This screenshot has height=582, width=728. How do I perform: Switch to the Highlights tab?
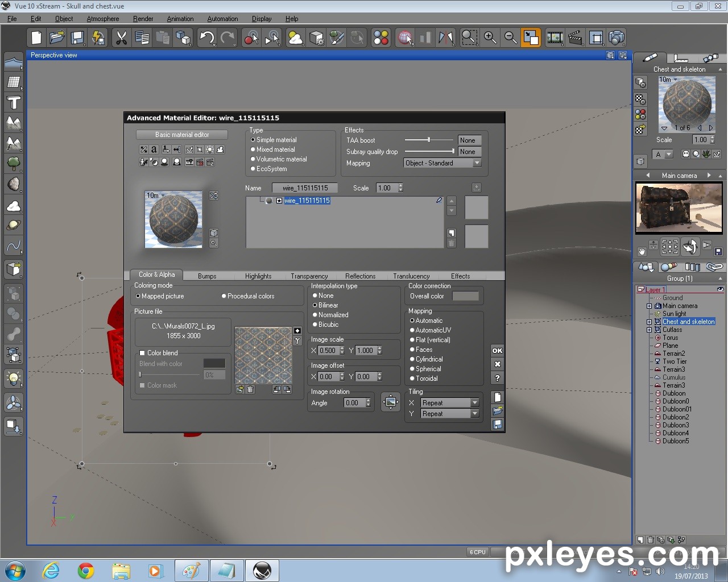(x=258, y=276)
